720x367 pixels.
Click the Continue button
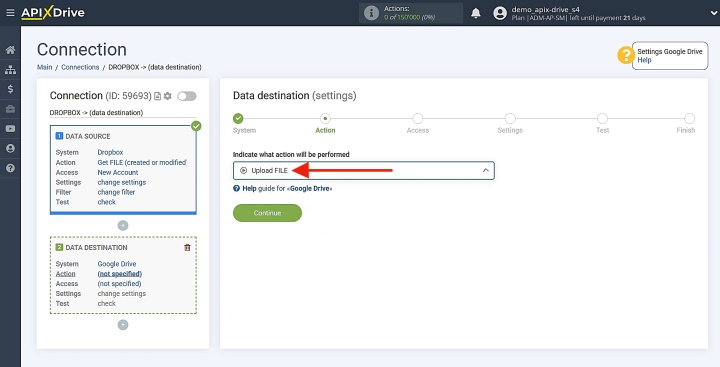267,213
